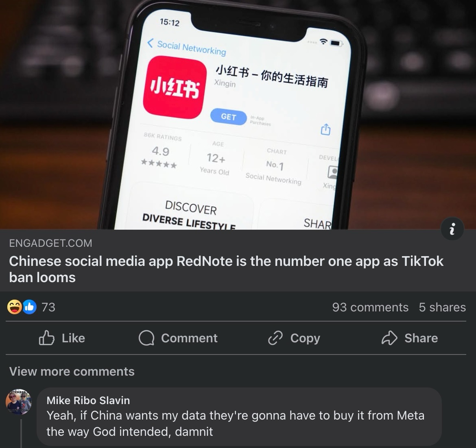Open Mike Ribo Slavin's profile name

click(x=88, y=400)
